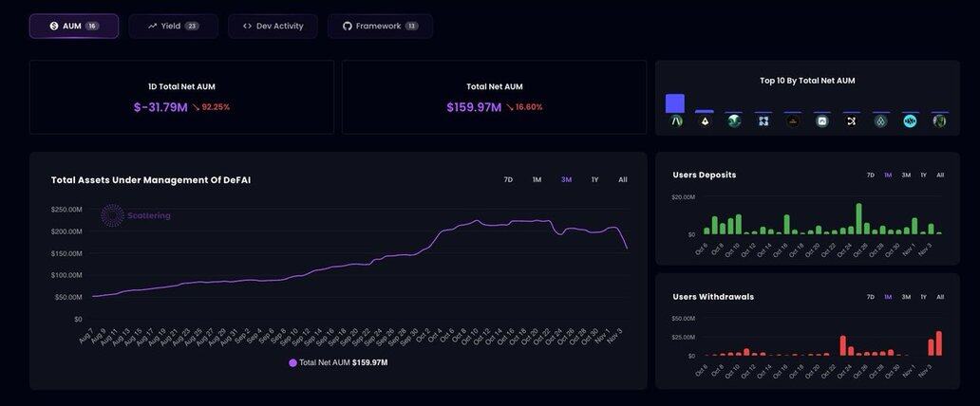980x406 pixels.
Task: Open the Framework tab with GitHub icon
Action: pos(380,26)
